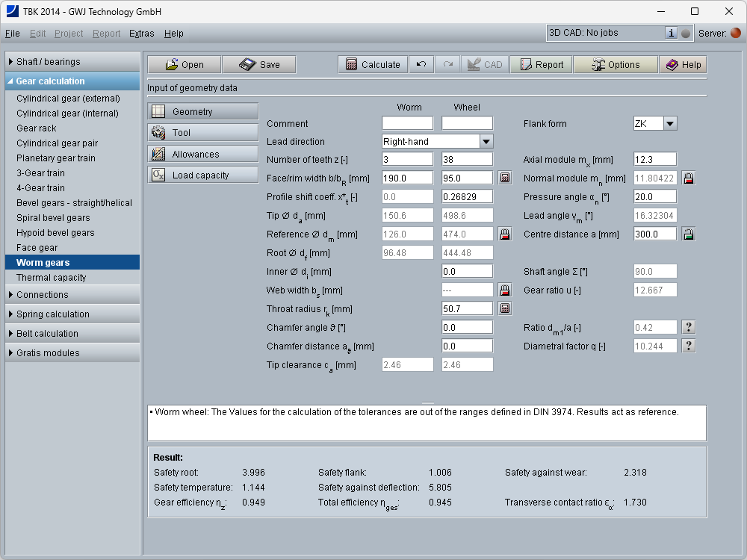The width and height of the screenshot is (747, 560).
Task: Click the Axial module input field
Action: 654,159
